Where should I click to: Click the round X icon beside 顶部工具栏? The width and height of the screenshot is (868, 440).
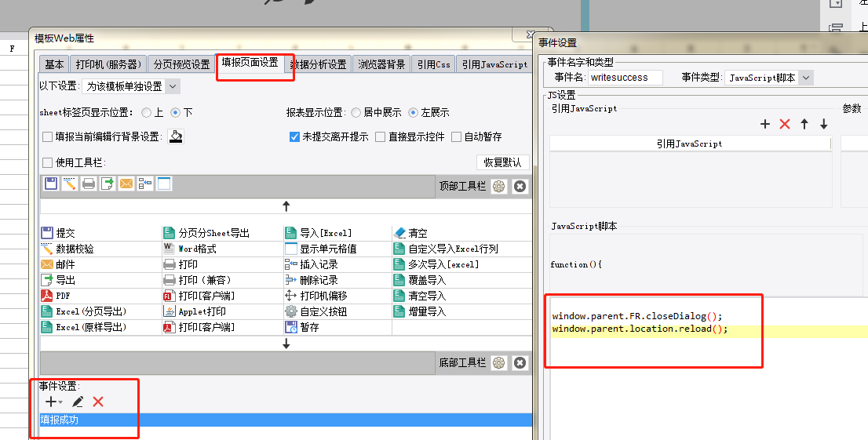click(520, 187)
